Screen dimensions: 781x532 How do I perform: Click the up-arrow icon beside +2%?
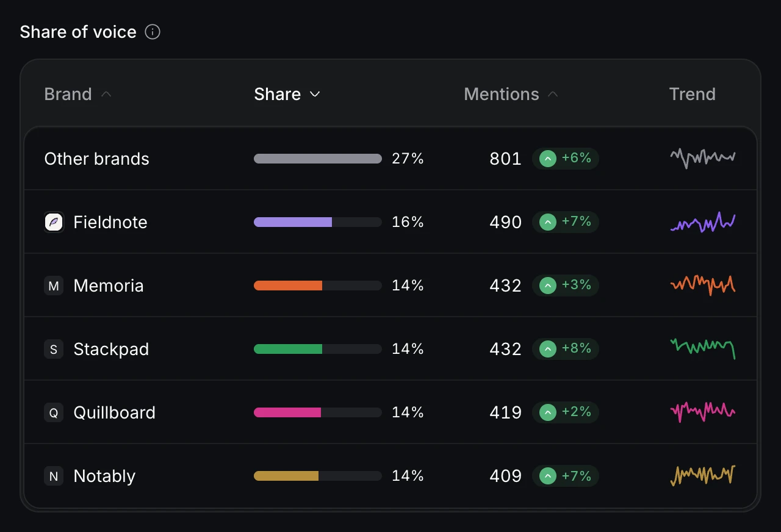[548, 412]
